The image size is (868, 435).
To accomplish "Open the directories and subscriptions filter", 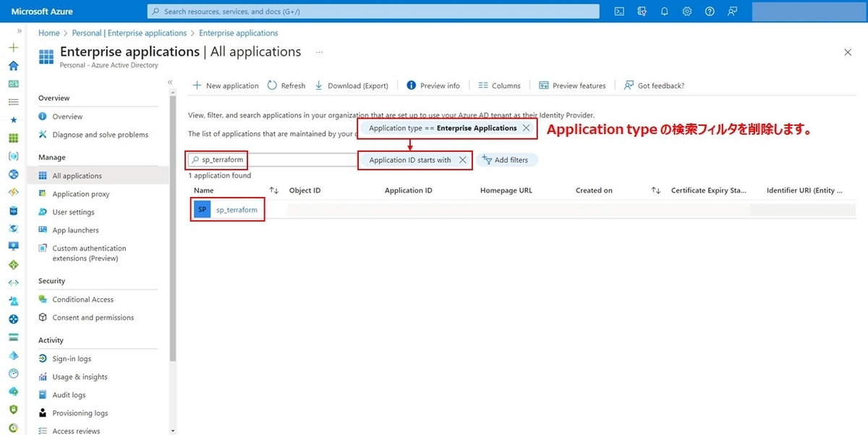I will 642,11.
